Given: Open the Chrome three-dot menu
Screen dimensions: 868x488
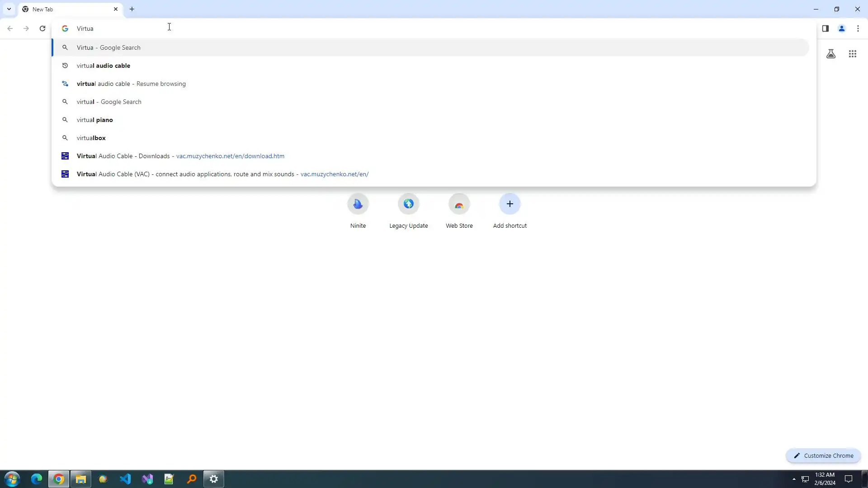Looking at the screenshot, I should [858, 28].
